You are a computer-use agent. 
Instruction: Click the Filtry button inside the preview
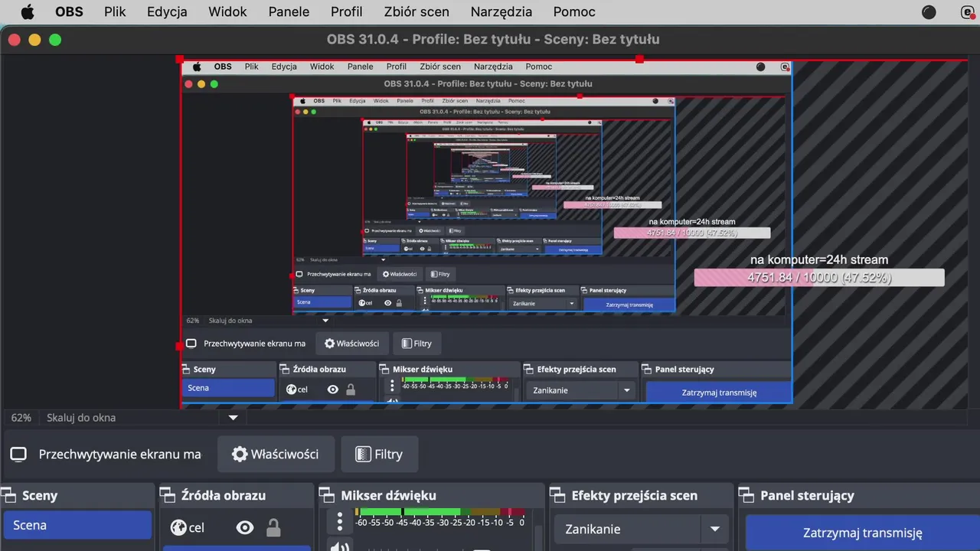pos(417,344)
